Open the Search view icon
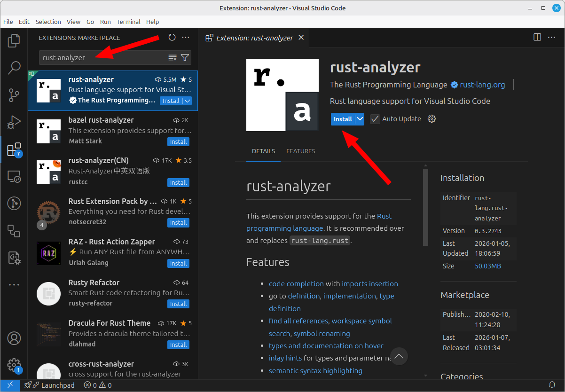565x392 pixels. (x=14, y=68)
